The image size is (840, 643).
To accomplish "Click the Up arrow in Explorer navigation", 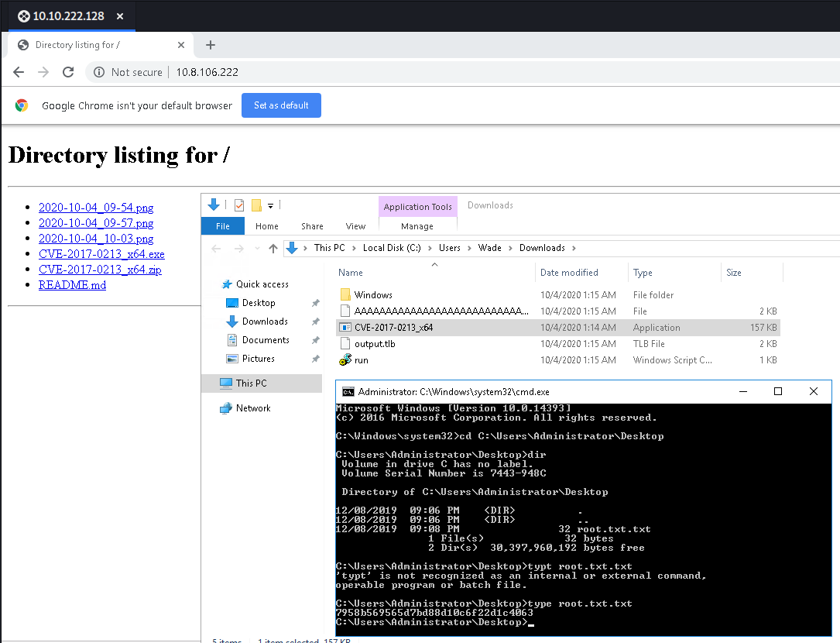I will [273, 249].
